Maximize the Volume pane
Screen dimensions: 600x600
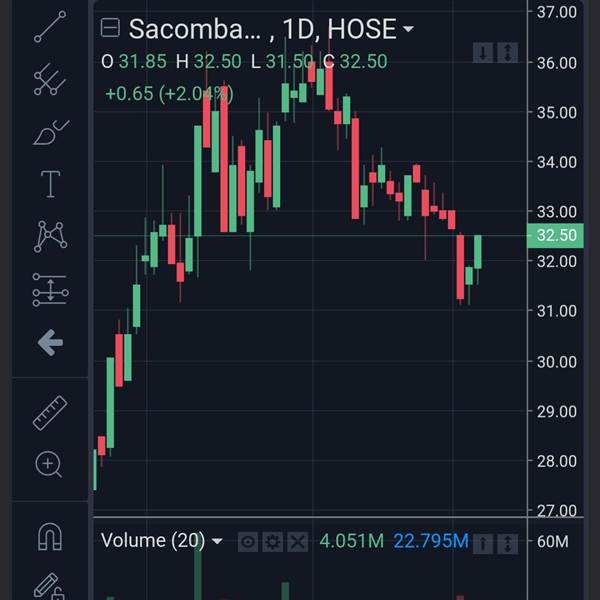[x=508, y=543]
